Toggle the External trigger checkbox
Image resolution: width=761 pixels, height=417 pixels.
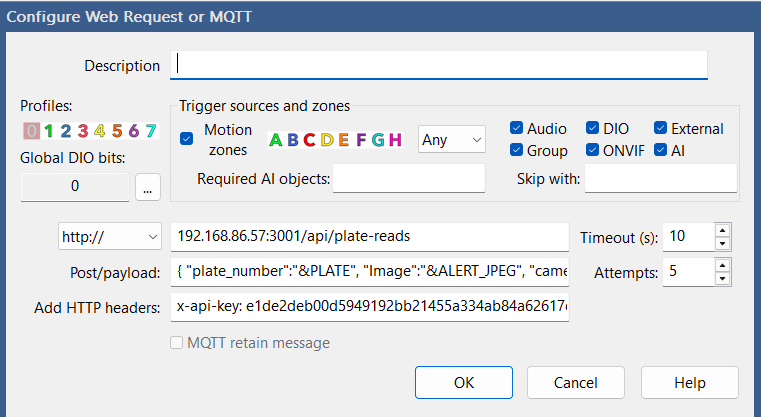[x=661, y=128]
